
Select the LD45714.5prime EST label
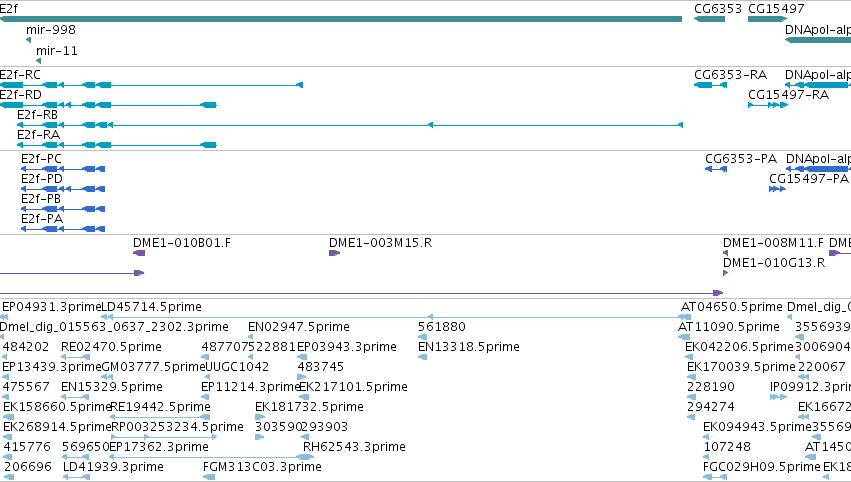click(x=152, y=307)
